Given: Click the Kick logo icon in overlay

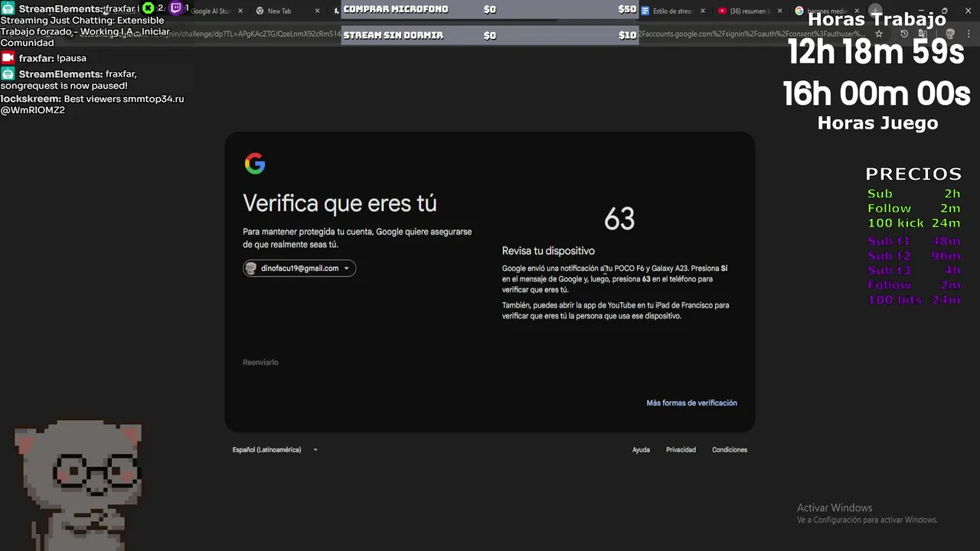Looking at the screenshot, I should 149,8.
